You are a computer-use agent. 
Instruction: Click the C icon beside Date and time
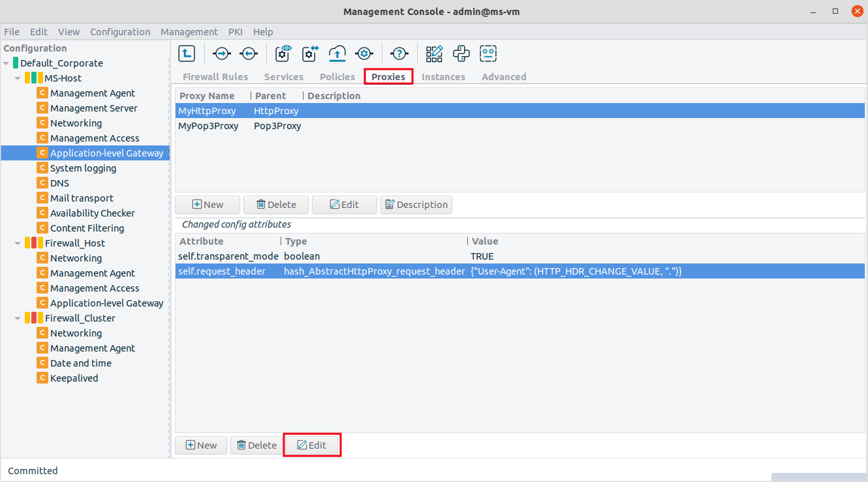[42, 363]
